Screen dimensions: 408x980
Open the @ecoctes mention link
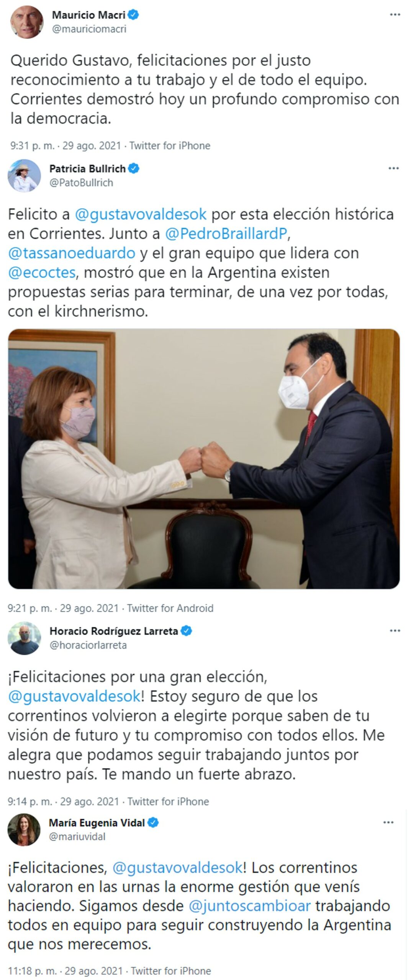[42, 273]
